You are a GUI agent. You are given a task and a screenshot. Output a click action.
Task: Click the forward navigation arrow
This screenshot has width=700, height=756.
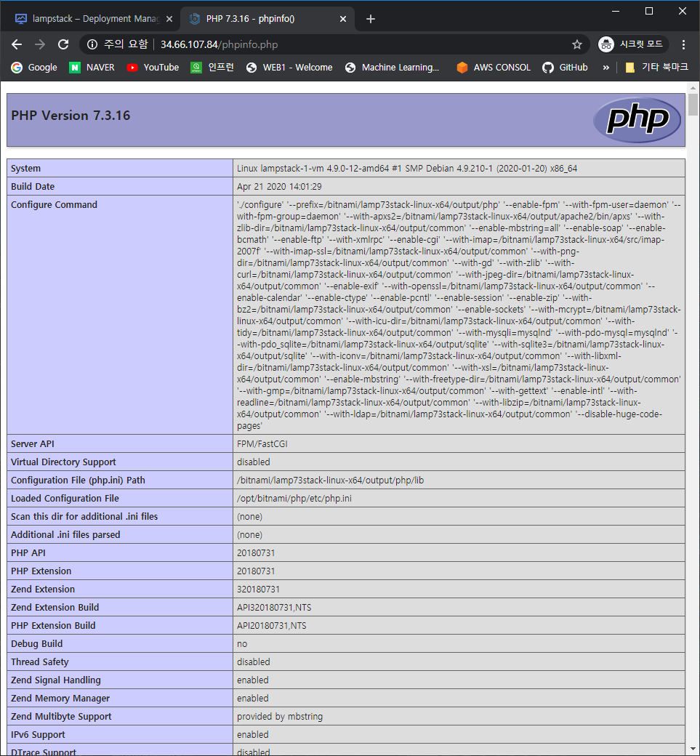pos(40,45)
